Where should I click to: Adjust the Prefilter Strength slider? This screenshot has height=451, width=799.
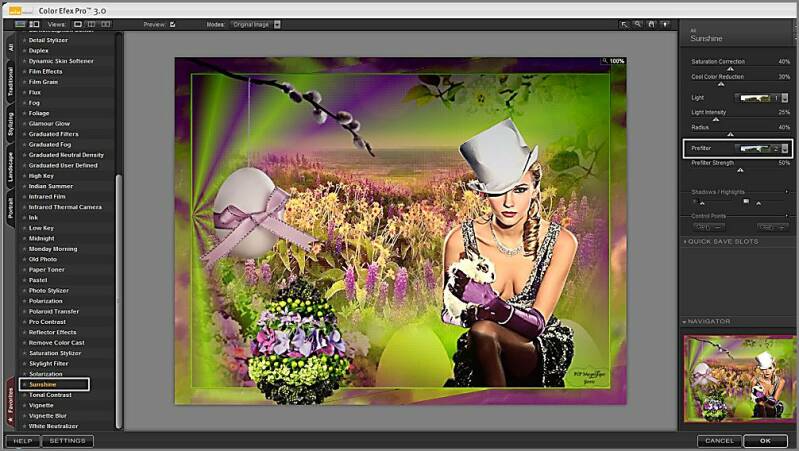740,170
